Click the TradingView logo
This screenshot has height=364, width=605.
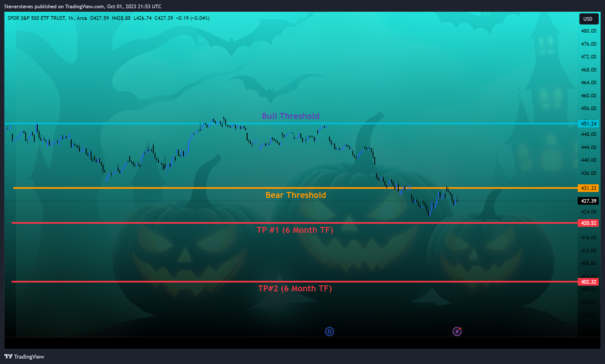click(x=24, y=357)
